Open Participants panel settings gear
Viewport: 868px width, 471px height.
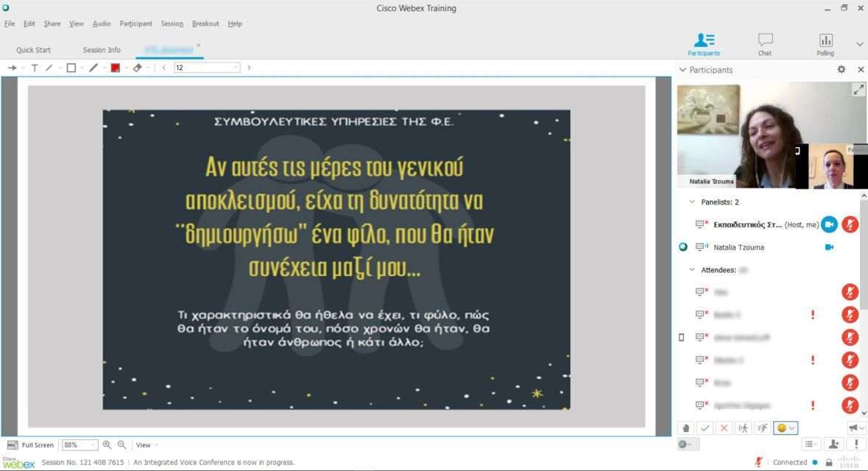(x=841, y=69)
